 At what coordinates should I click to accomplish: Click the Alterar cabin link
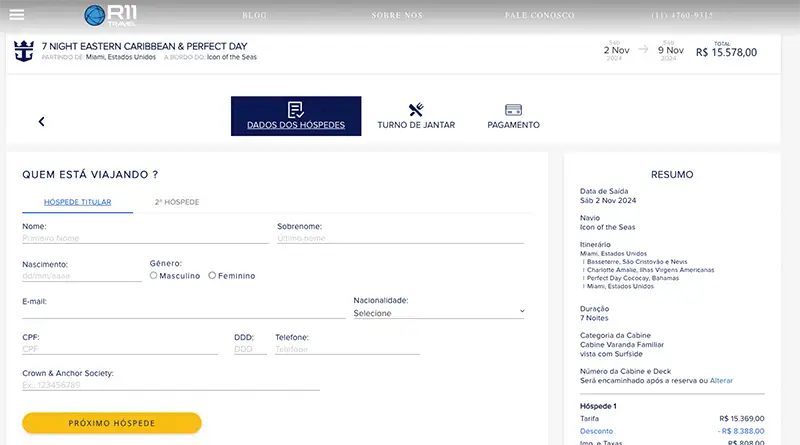pyautogui.click(x=721, y=380)
